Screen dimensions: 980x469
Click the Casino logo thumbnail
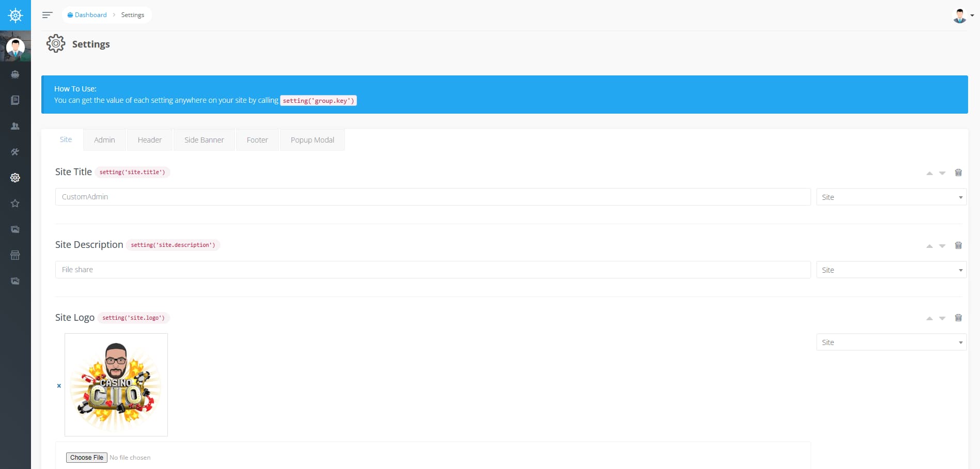coord(116,385)
